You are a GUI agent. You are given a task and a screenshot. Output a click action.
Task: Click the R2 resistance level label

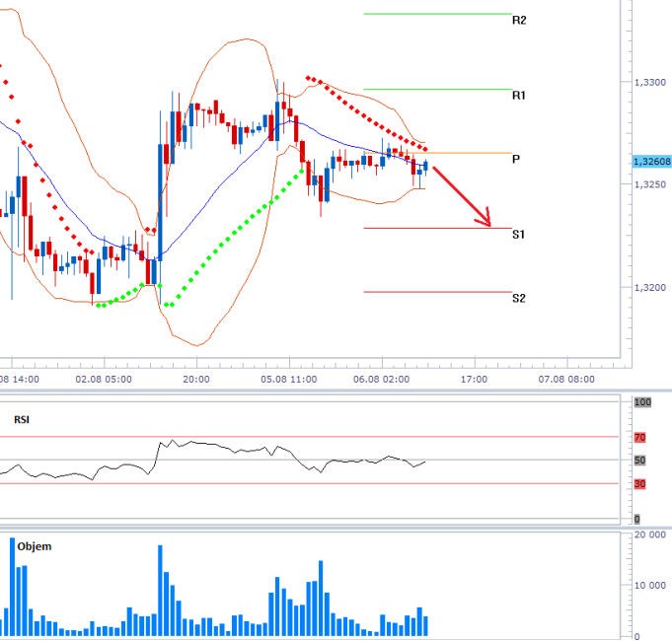pos(519,20)
